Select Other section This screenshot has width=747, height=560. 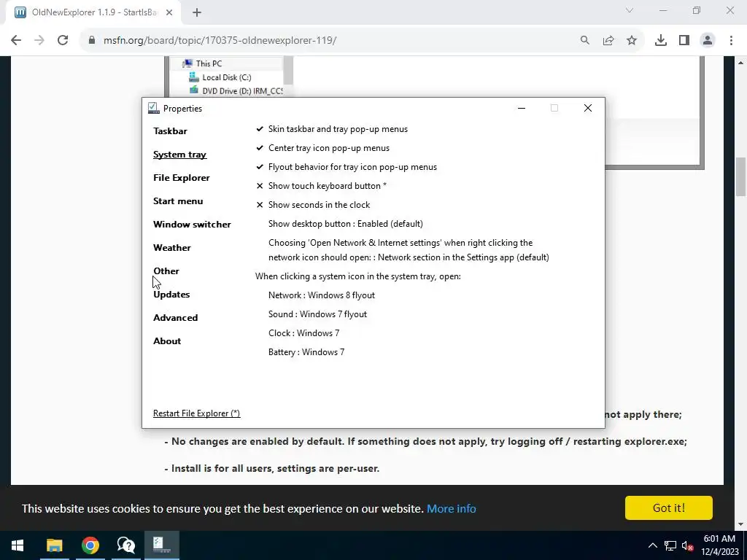(166, 271)
